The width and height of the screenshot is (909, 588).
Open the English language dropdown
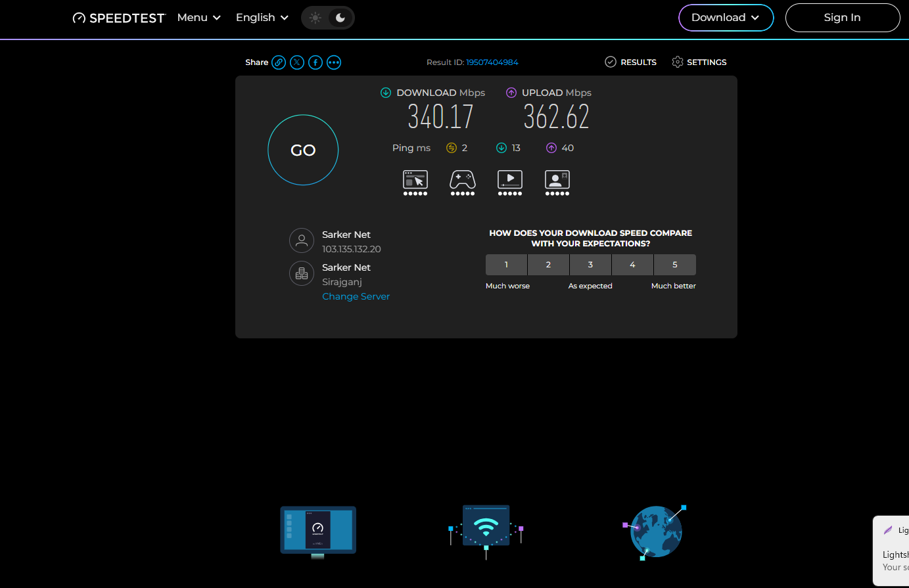(x=262, y=18)
